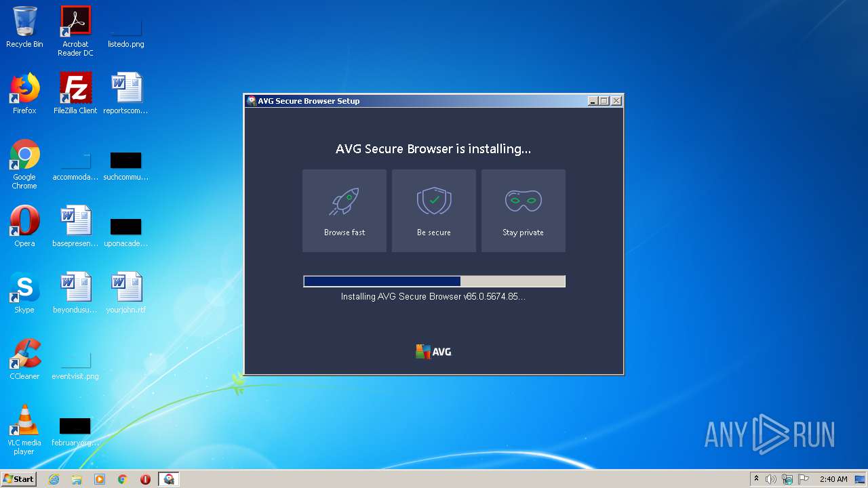Image resolution: width=868 pixels, height=488 pixels.
Task: Open Acrobat Reader DC shortcut
Action: click(75, 30)
